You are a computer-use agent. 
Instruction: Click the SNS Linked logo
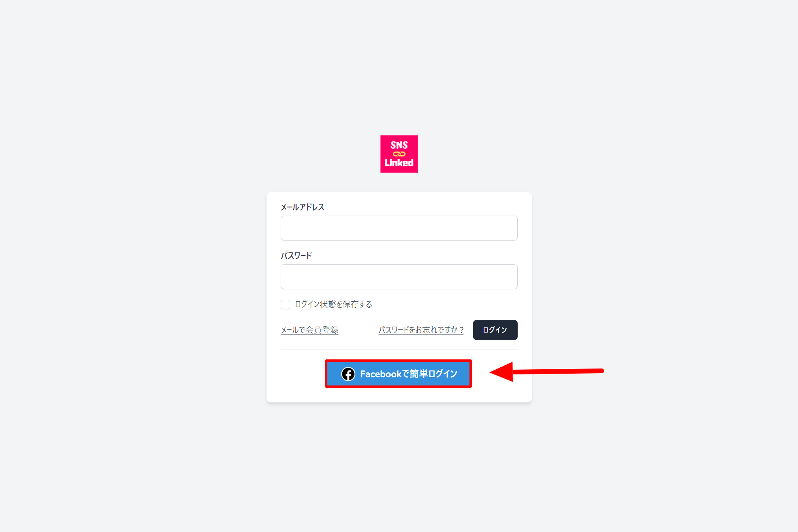pyautogui.click(x=399, y=154)
